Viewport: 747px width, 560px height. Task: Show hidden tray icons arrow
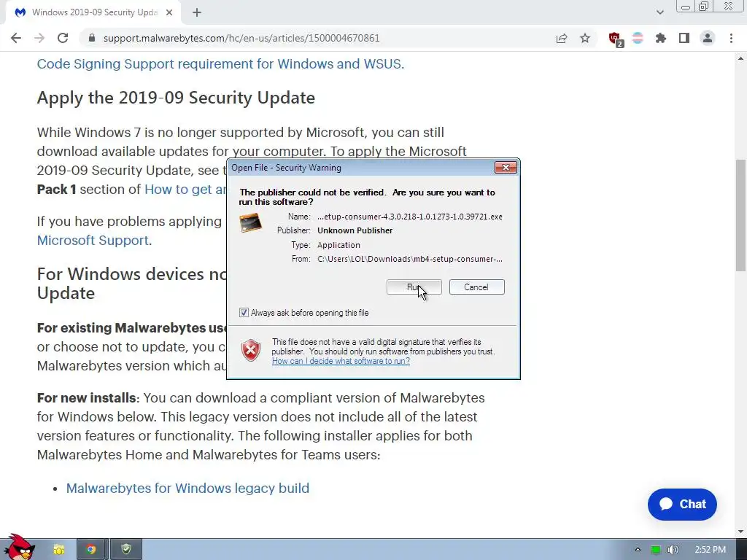pos(638,550)
